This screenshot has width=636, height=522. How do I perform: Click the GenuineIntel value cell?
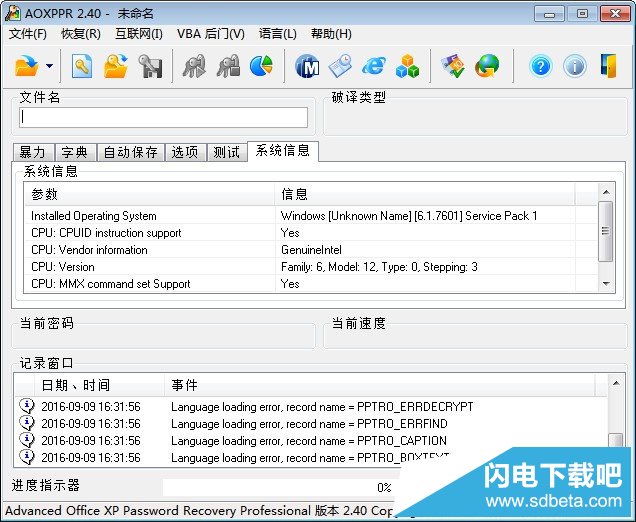[312, 250]
